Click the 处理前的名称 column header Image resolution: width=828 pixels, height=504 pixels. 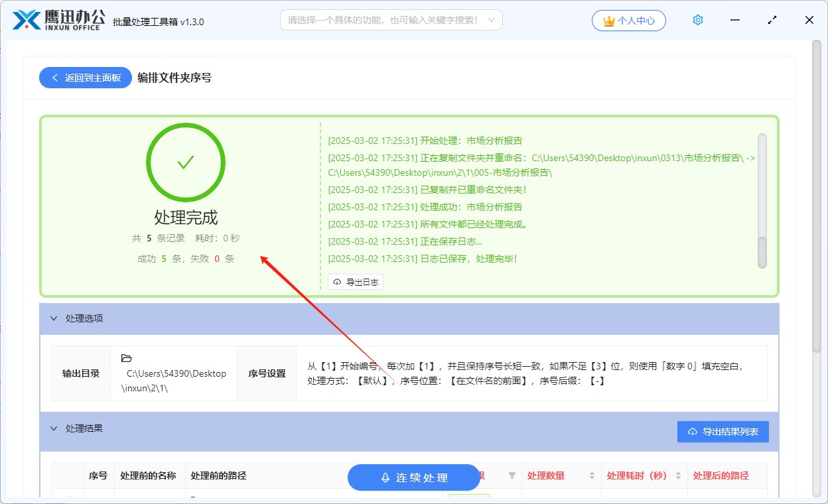point(148,475)
